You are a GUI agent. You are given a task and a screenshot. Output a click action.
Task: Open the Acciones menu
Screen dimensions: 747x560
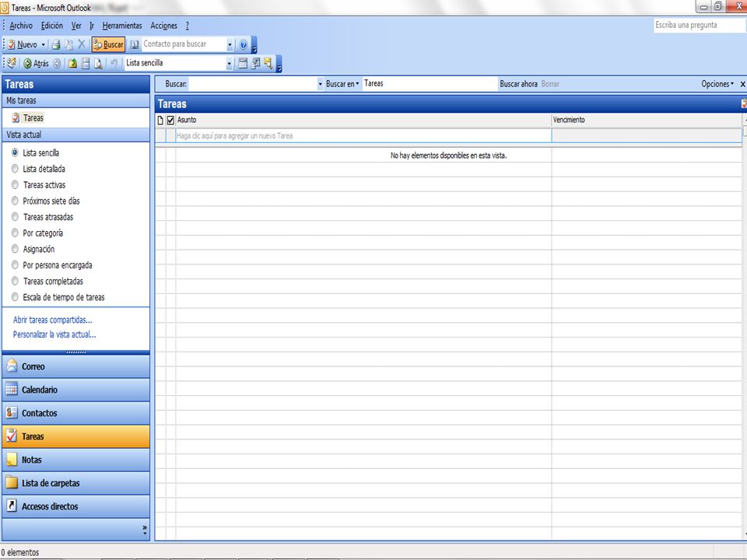164,26
